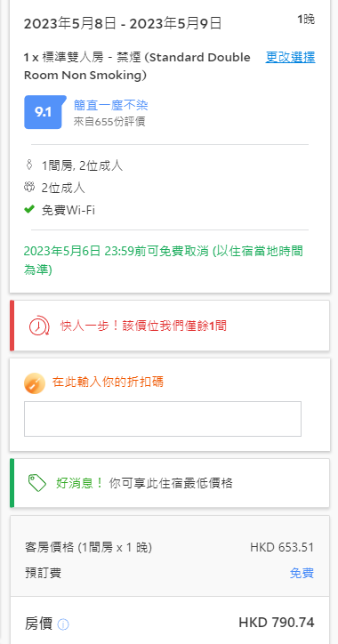
Task: Click the green checkmark next to 免費Wi-Fi
Action: pos(28,210)
